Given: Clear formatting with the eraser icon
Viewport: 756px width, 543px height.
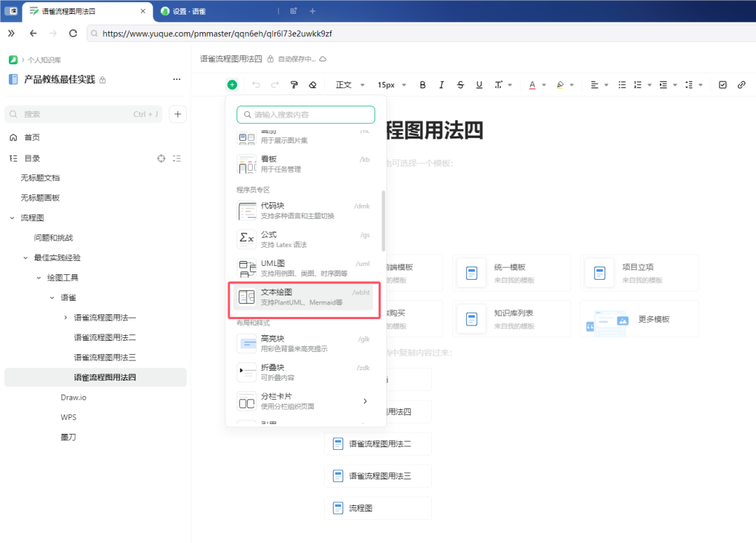Looking at the screenshot, I should (x=312, y=85).
